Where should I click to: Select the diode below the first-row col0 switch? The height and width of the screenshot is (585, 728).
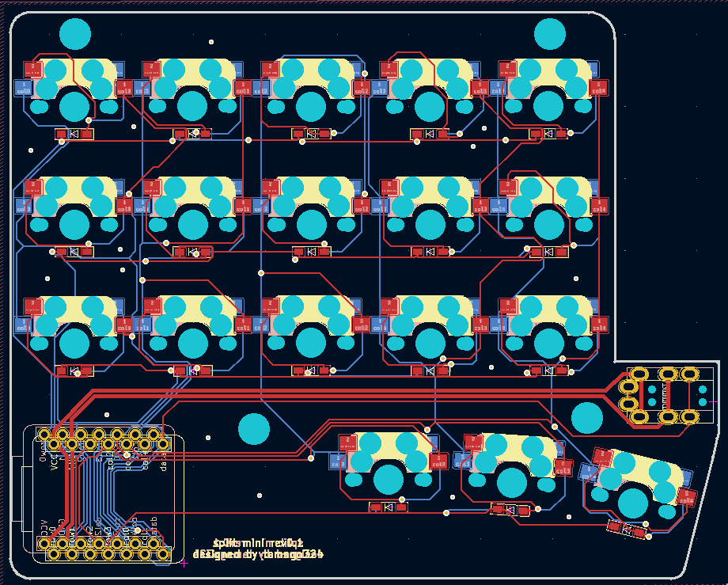pos(74,135)
